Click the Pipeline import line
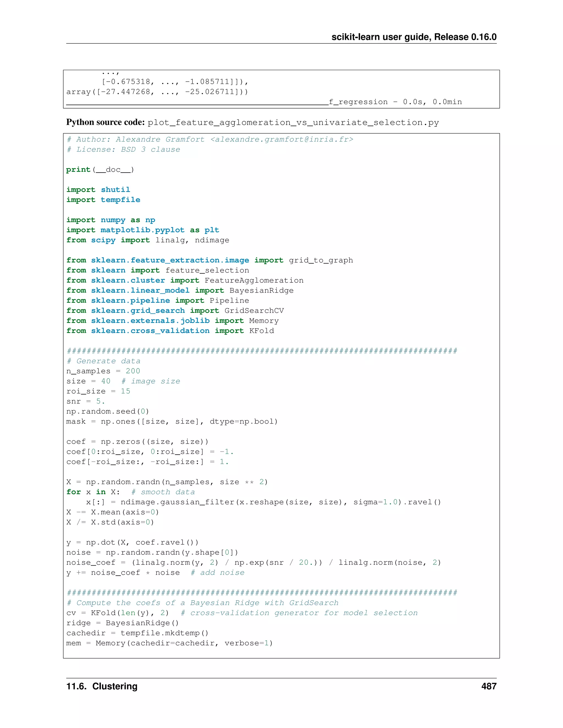This screenshot has height=728, width=563. 158,301
